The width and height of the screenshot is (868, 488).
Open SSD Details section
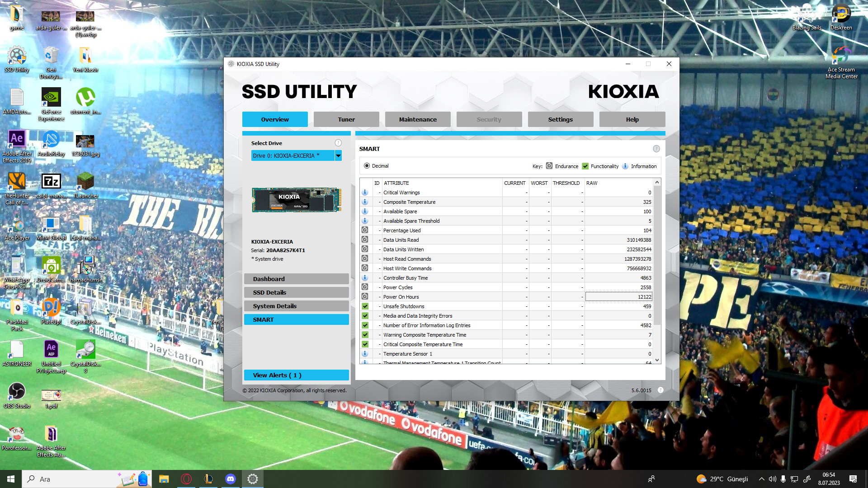click(x=297, y=292)
